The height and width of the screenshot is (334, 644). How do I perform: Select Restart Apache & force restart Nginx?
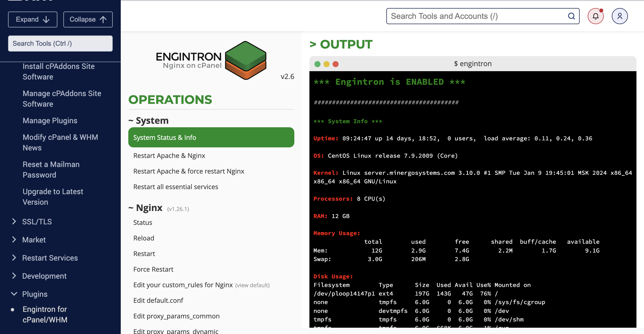[x=189, y=171]
